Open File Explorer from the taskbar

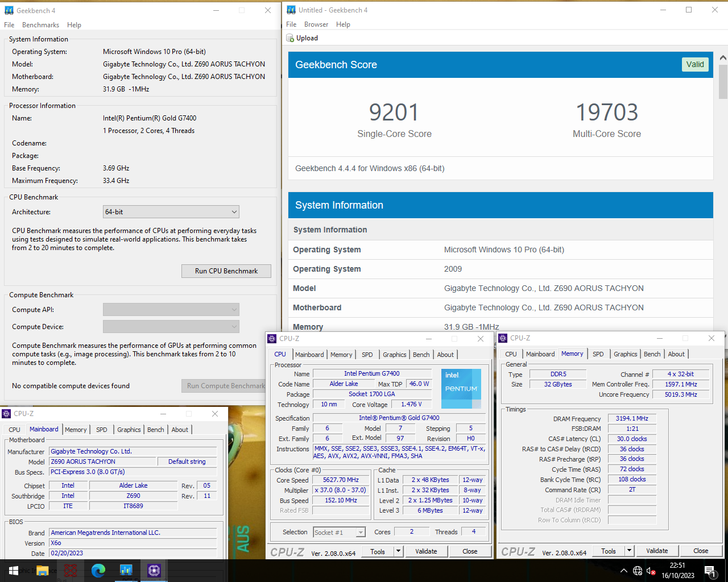42,571
